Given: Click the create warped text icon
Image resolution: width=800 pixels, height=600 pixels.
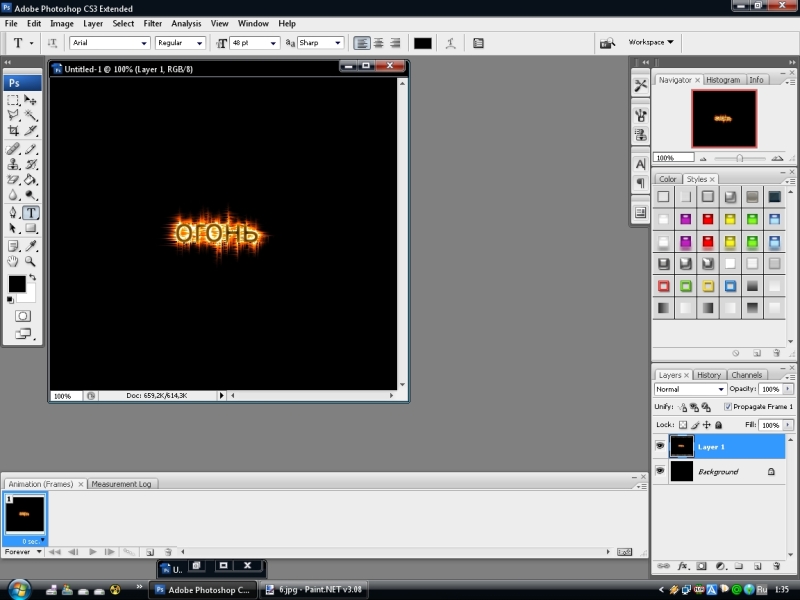Looking at the screenshot, I should tap(451, 43).
